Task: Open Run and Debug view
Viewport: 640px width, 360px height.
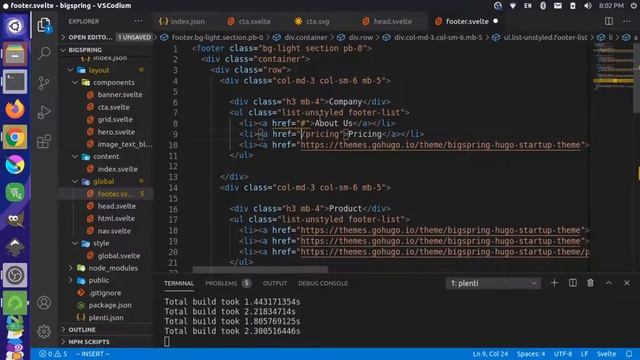Action: click(44, 112)
